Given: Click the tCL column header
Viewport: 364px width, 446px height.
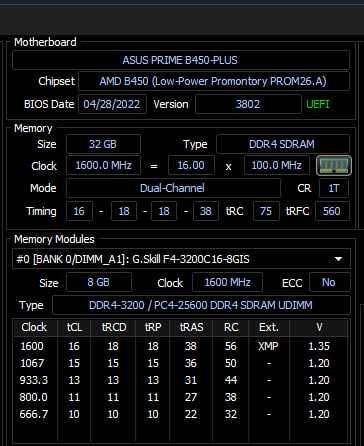Looking at the screenshot, I should (x=74, y=327).
